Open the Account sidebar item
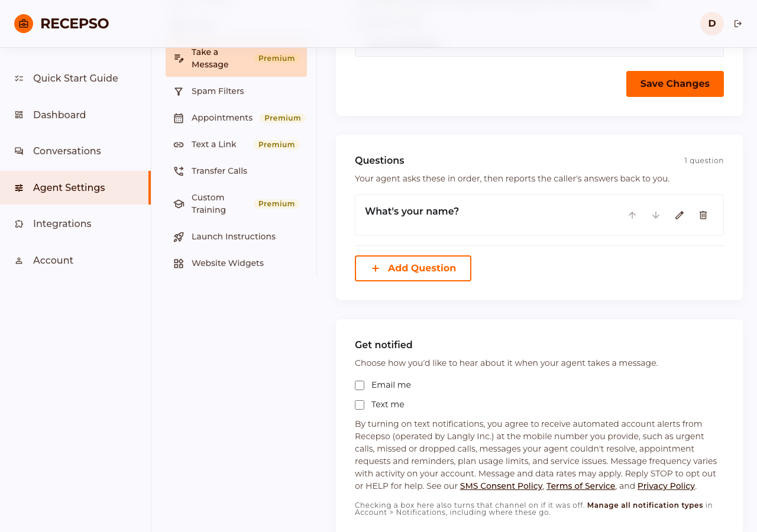This screenshot has height=532, width=757. tap(75, 261)
